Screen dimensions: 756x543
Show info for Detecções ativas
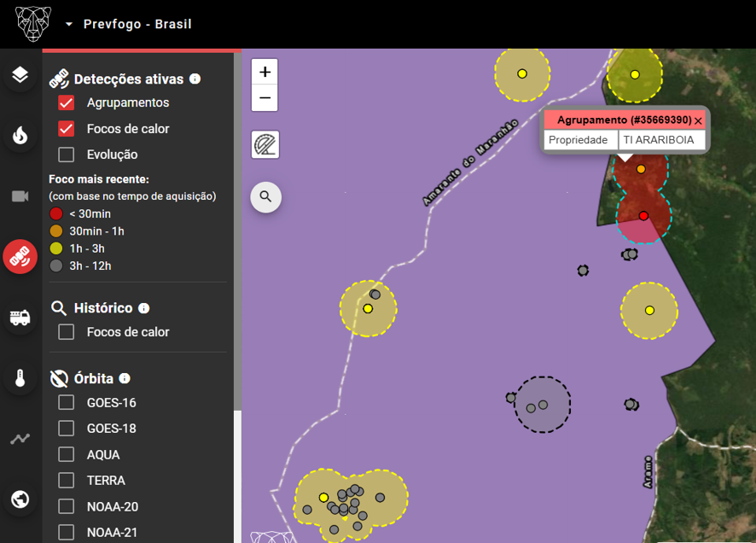point(195,79)
